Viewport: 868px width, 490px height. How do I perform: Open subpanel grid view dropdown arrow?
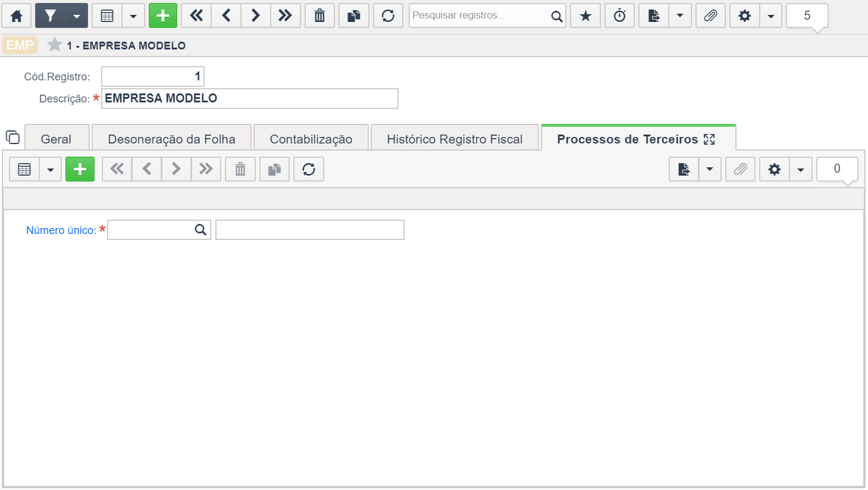coord(51,169)
